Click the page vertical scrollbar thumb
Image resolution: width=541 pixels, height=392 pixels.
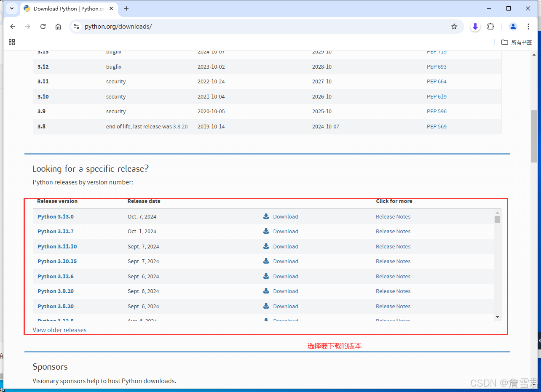coord(534,136)
